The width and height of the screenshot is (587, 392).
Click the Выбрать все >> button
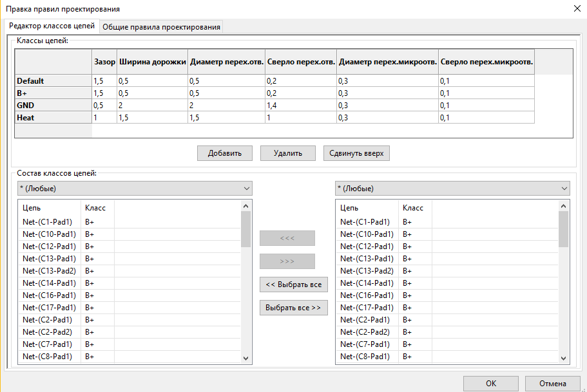pyautogui.click(x=293, y=308)
